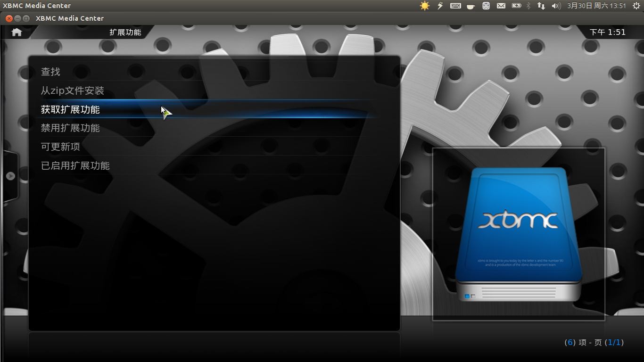Maximize the XBMC Media Center window
Image resolution: width=644 pixels, height=362 pixels.
click(x=26, y=18)
